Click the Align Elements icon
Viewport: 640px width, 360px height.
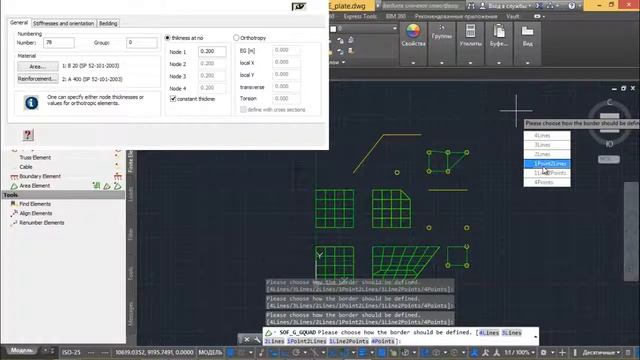click(x=14, y=213)
